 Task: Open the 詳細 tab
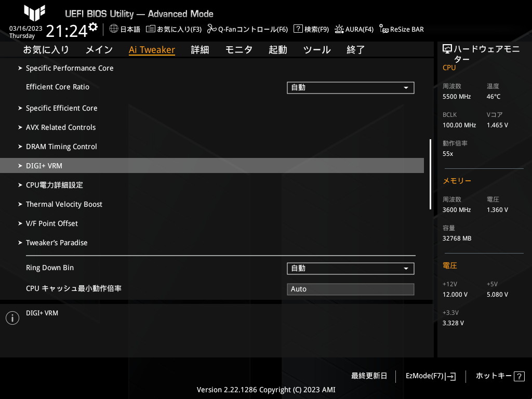click(x=200, y=50)
